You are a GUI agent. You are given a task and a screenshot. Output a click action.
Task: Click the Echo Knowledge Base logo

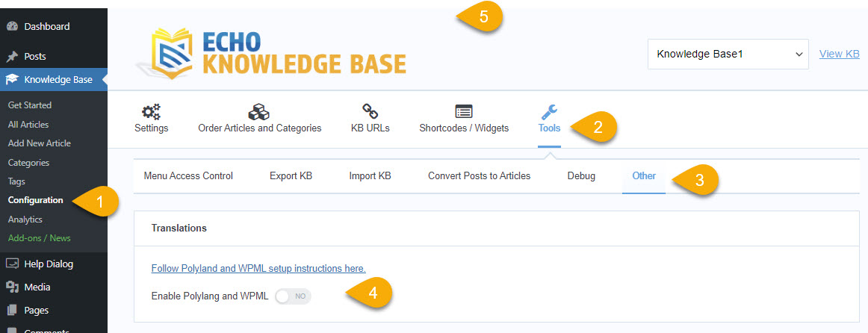click(271, 54)
